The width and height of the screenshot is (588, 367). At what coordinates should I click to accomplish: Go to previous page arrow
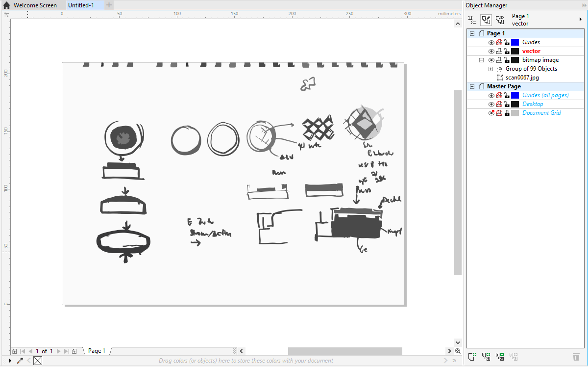click(x=30, y=351)
